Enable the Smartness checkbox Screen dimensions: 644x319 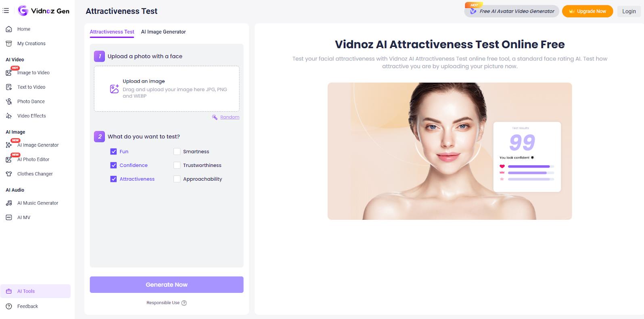[x=177, y=152]
